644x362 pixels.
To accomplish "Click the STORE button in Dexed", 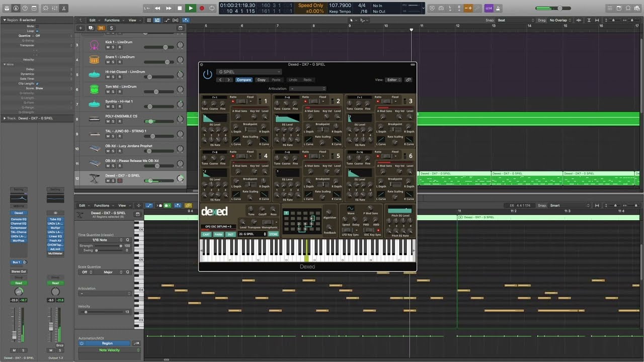I will [273, 234].
